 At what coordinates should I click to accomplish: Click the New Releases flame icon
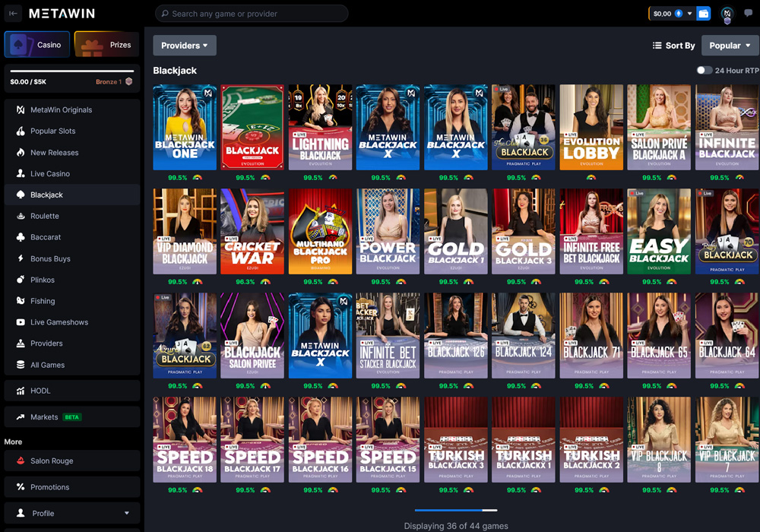[x=21, y=152]
